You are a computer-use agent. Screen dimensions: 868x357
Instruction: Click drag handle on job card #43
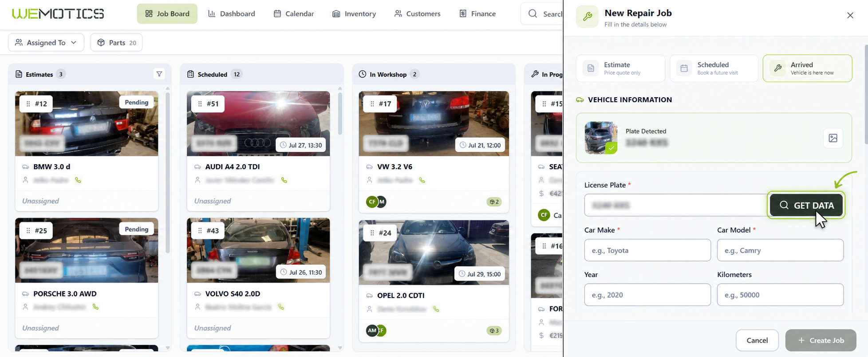point(200,231)
